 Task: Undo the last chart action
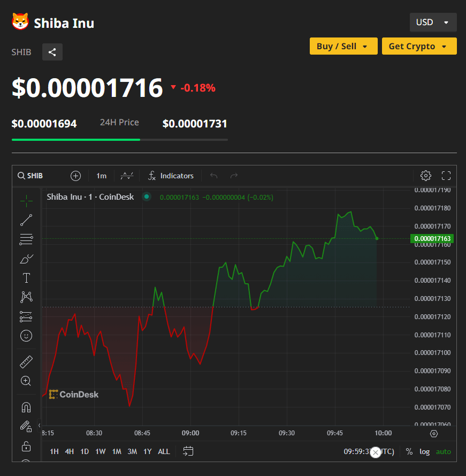[x=214, y=176]
